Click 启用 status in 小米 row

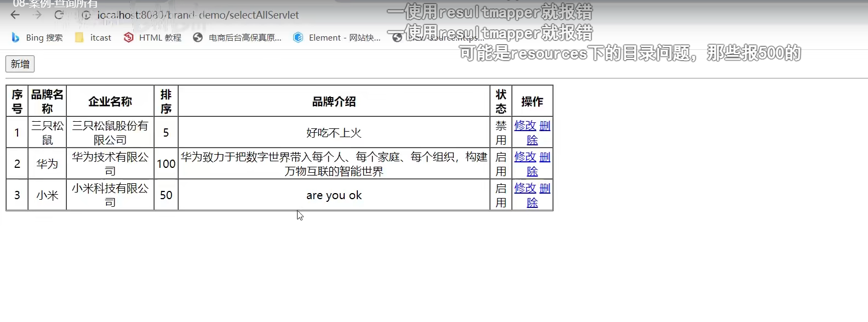click(501, 195)
